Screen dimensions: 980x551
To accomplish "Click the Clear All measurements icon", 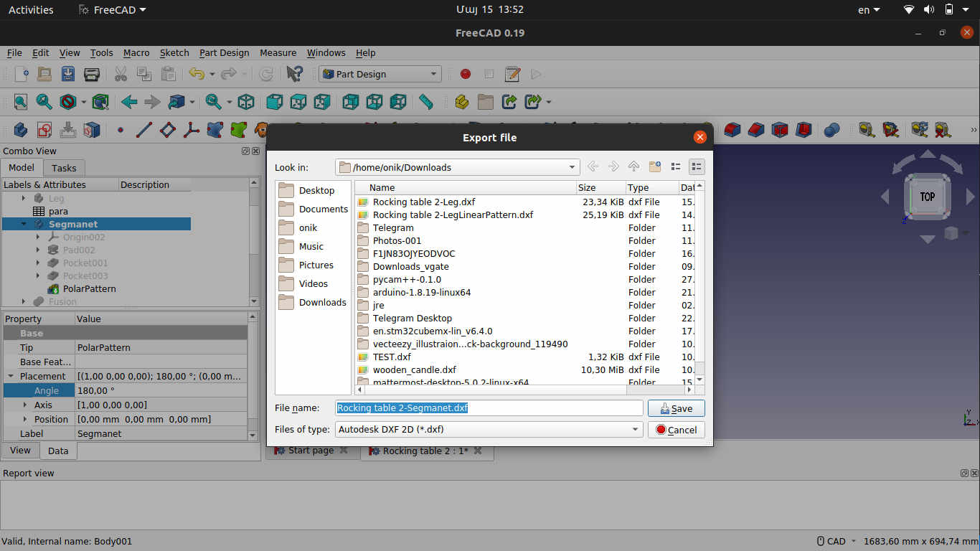I will (943, 130).
